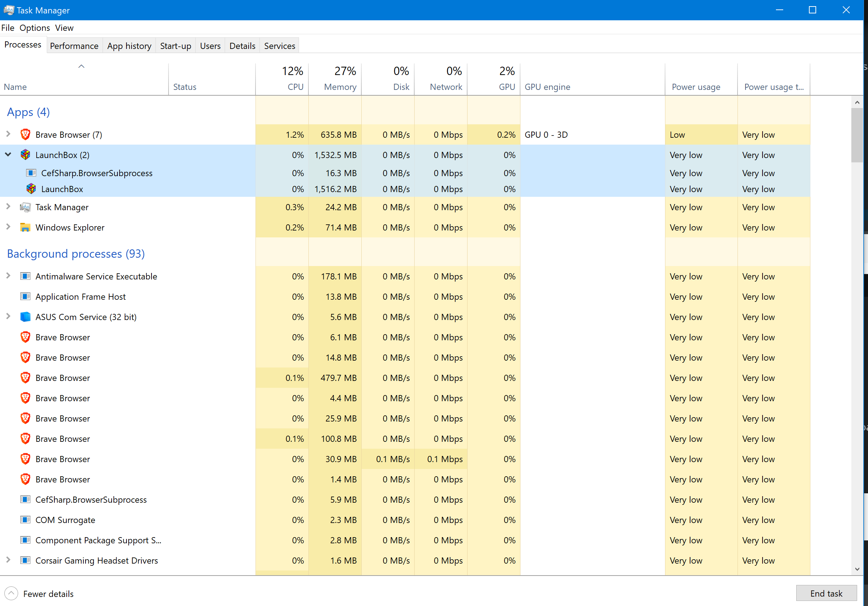Click the Task Manager title bar icon

[x=9, y=10]
